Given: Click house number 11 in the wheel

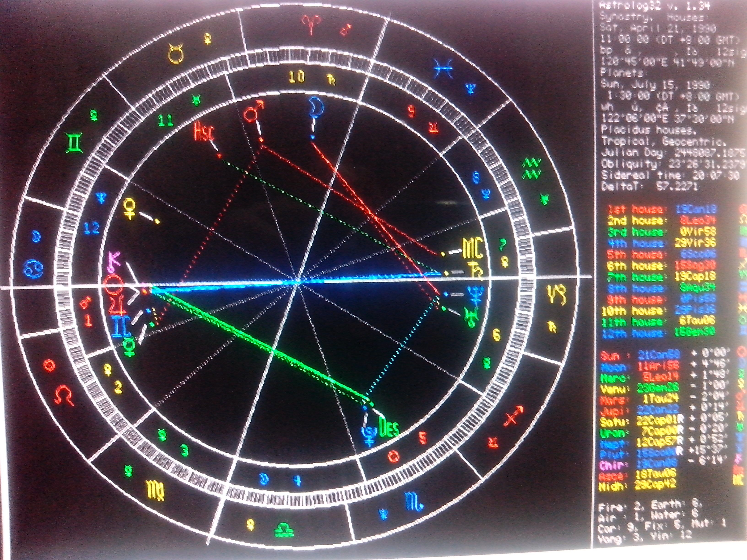Looking at the screenshot, I should (x=166, y=120).
